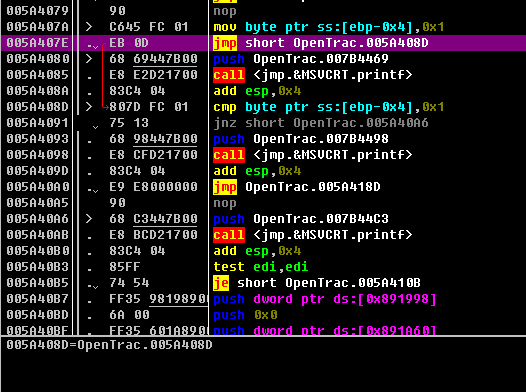Select address 005A408D
Screen dimensions: 526x392
pos(38,107)
